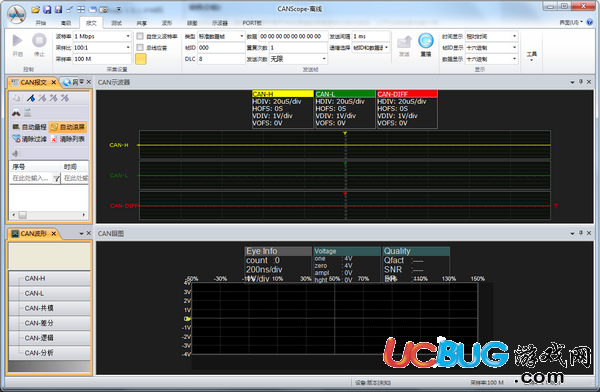Click the blue floppy save icon
The image size is (600, 392).
pyautogui.click(x=47, y=9)
